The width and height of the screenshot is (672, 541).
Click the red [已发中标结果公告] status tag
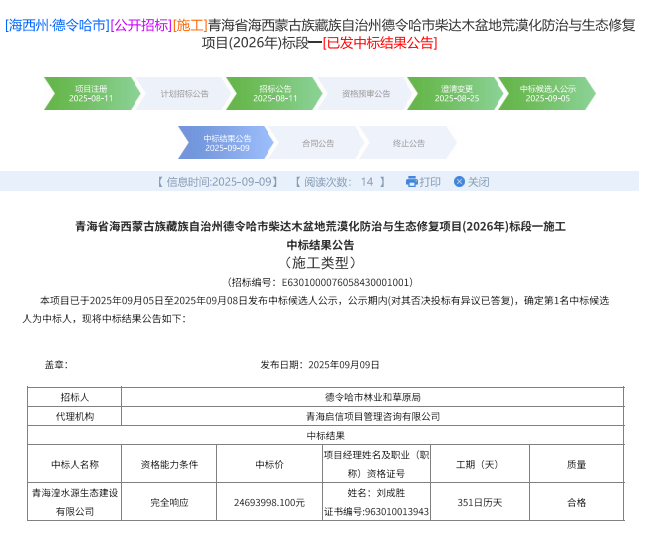click(x=379, y=43)
